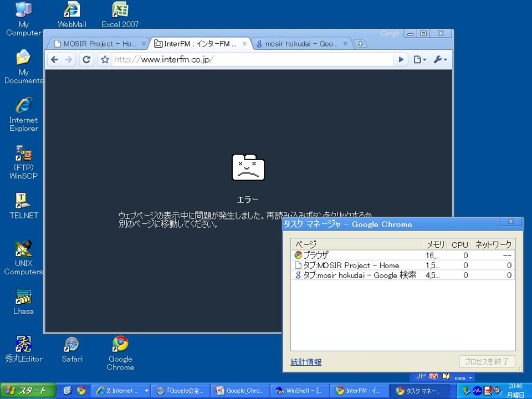Image resolution: width=532 pixels, height=399 pixels.
Task: Click quick launch Chrome icon in taskbar
Action: coord(81,391)
